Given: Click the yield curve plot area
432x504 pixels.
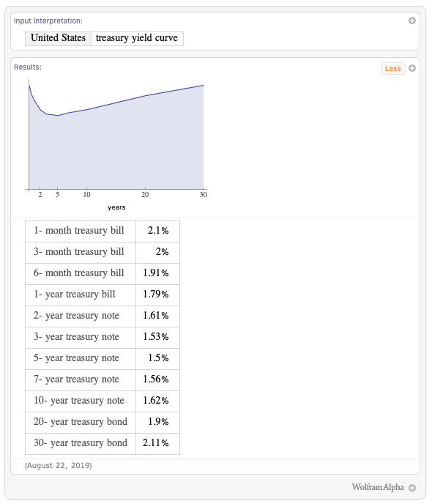Looking at the screenshot, I should 116,136.
